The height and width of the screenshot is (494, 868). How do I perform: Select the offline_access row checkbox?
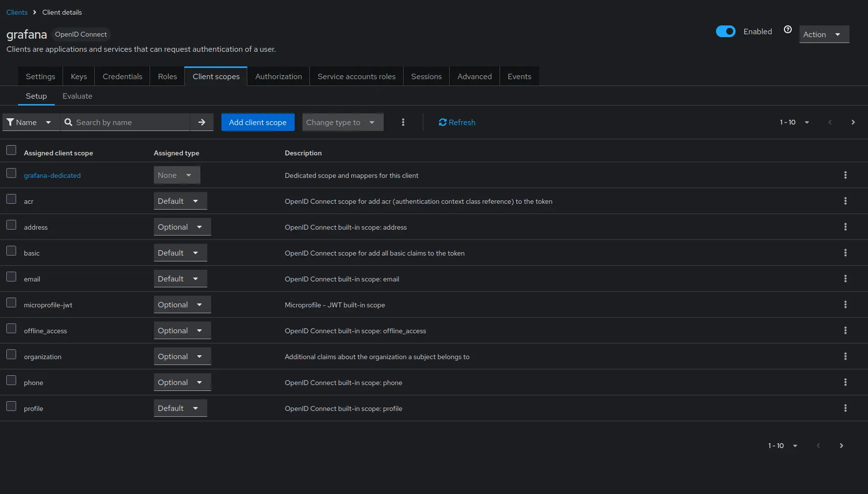pos(11,328)
